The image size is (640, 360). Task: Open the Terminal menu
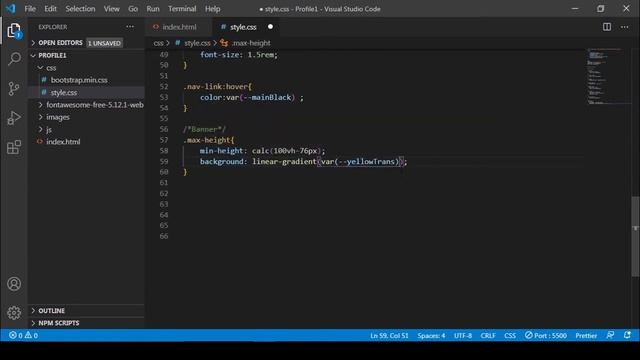click(x=182, y=9)
